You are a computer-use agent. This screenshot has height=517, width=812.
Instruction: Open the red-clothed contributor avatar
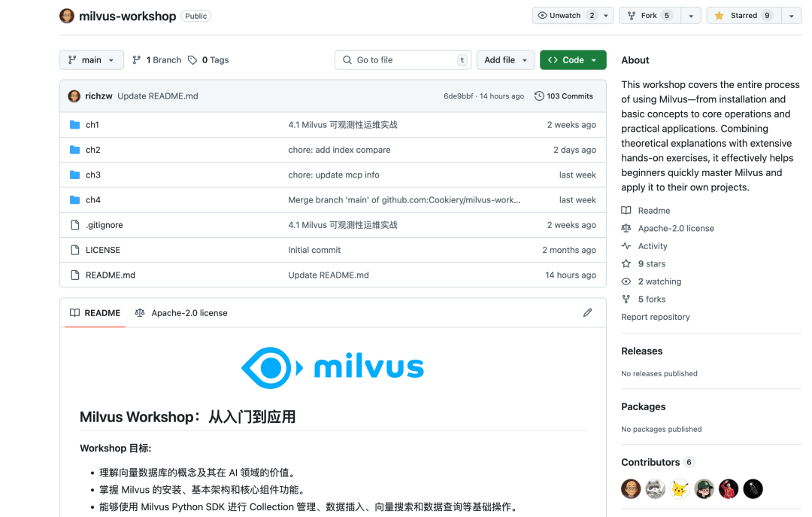[x=729, y=488]
